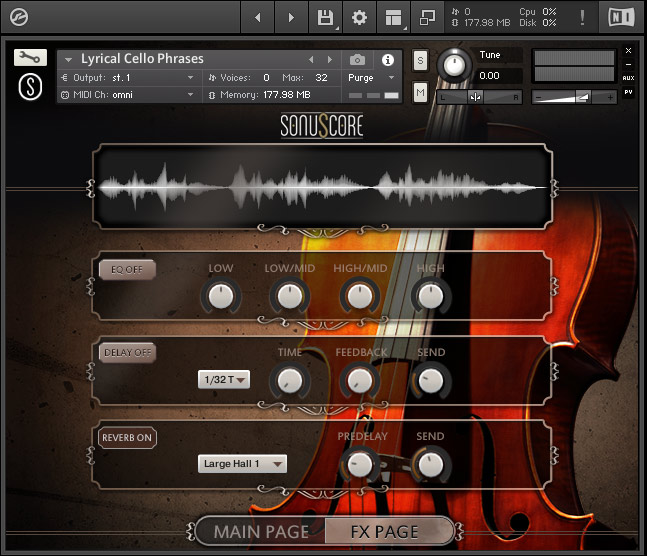
Task: Click the MIDI channel icon
Action: tap(65, 95)
